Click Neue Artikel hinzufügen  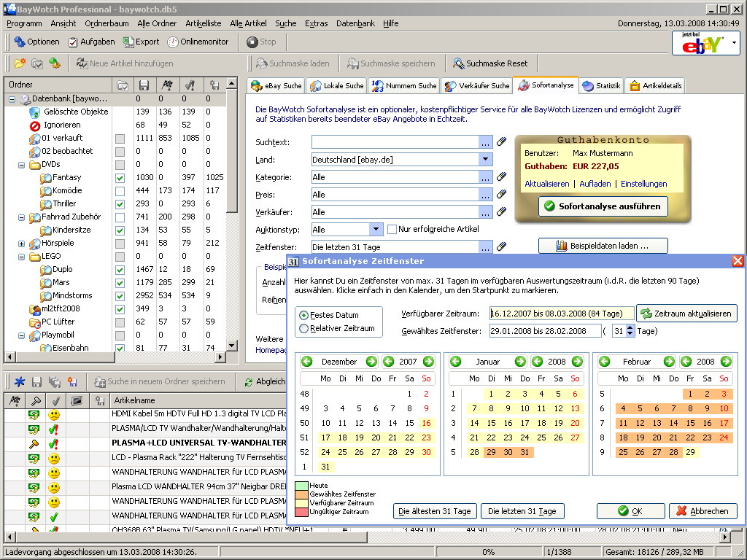click(125, 63)
